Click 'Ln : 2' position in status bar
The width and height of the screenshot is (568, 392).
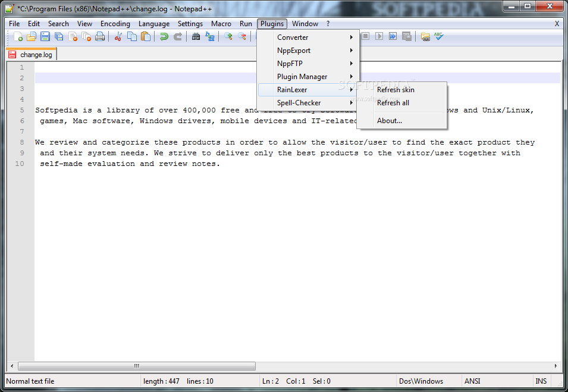(x=271, y=381)
